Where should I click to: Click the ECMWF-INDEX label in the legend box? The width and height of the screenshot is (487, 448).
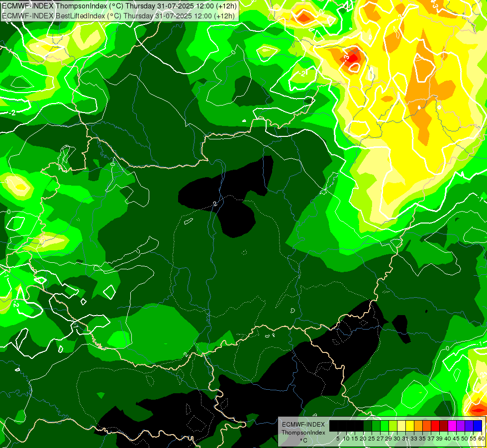303,425
